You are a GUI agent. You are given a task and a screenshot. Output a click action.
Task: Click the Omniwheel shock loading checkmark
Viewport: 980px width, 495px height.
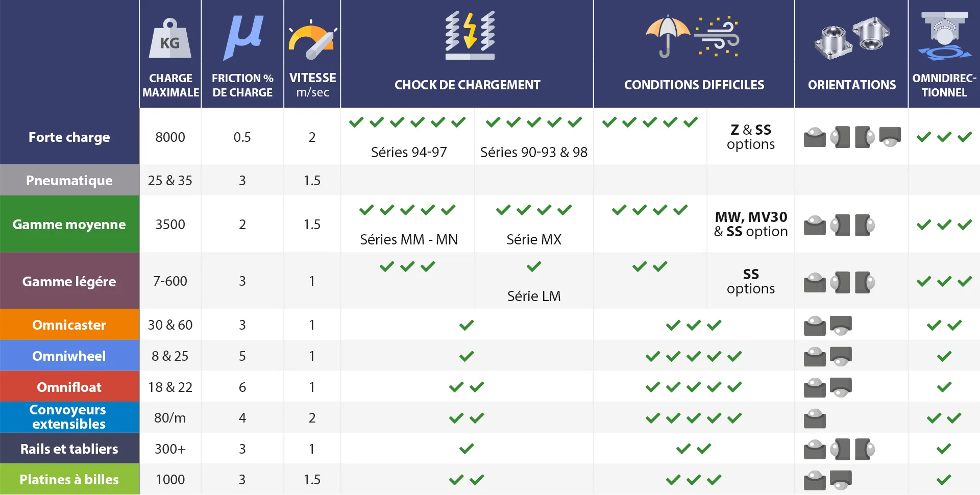[467, 356]
